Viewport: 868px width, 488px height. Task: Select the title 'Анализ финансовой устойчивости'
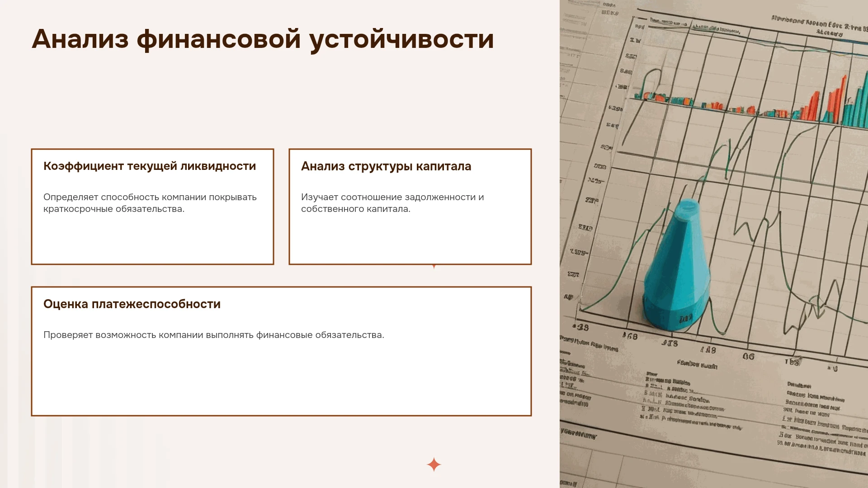click(263, 39)
